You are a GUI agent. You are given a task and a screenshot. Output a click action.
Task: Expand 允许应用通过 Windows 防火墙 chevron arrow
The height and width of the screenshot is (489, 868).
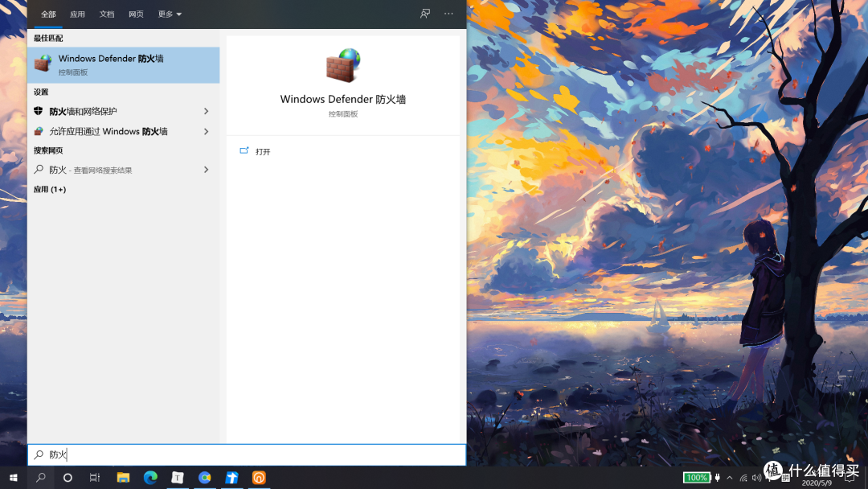click(x=206, y=131)
